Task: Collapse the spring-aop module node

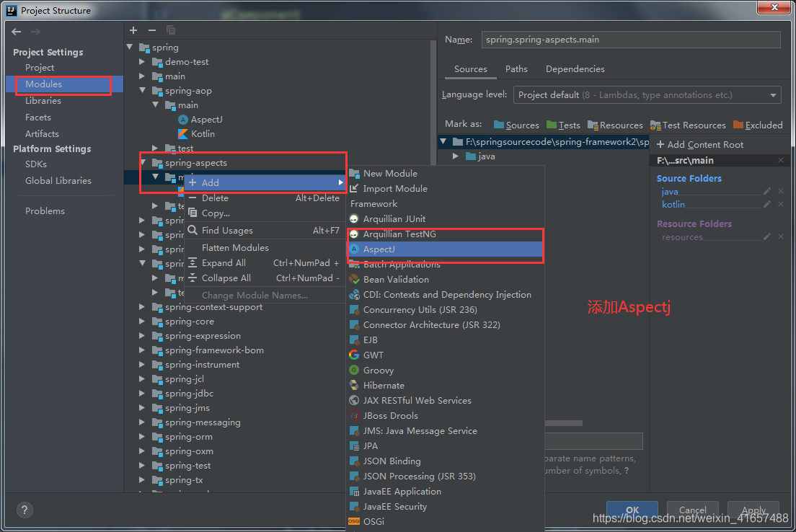Action: click(x=143, y=90)
